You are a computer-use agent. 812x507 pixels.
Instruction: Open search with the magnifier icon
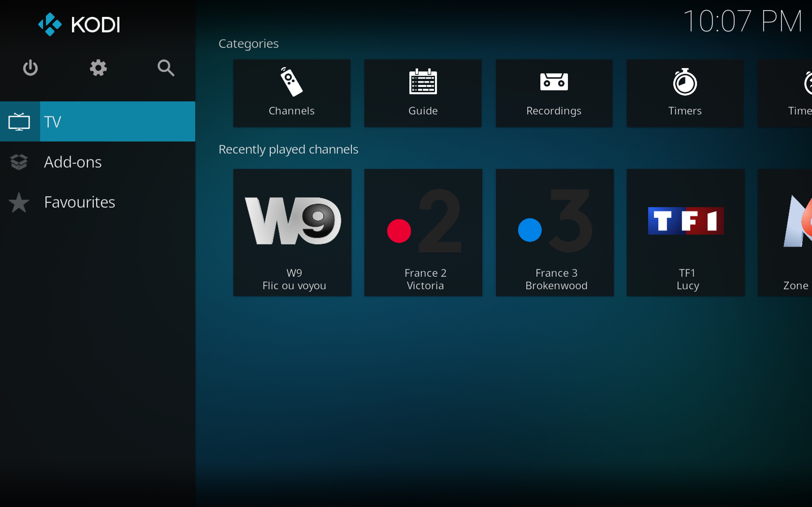click(x=166, y=68)
